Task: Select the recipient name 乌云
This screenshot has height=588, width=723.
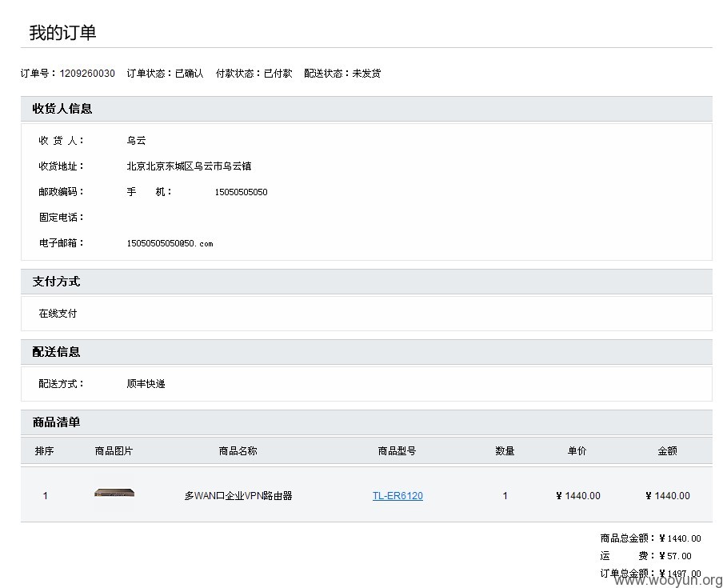Action: 137,141
